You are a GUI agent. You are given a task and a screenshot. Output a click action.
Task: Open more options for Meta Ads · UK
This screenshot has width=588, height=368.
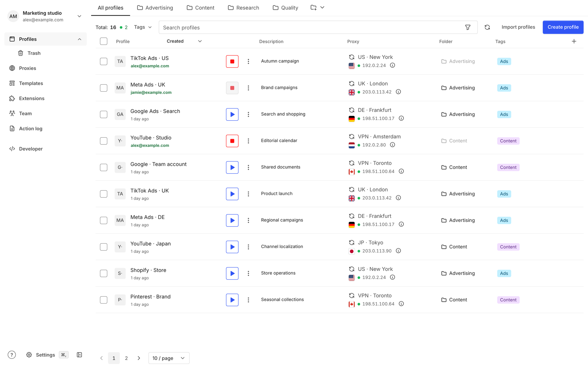pos(248,88)
